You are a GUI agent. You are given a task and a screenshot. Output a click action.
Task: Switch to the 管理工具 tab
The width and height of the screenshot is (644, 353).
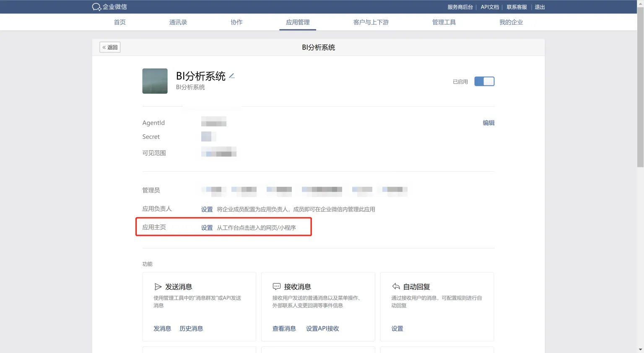tap(444, 22)
